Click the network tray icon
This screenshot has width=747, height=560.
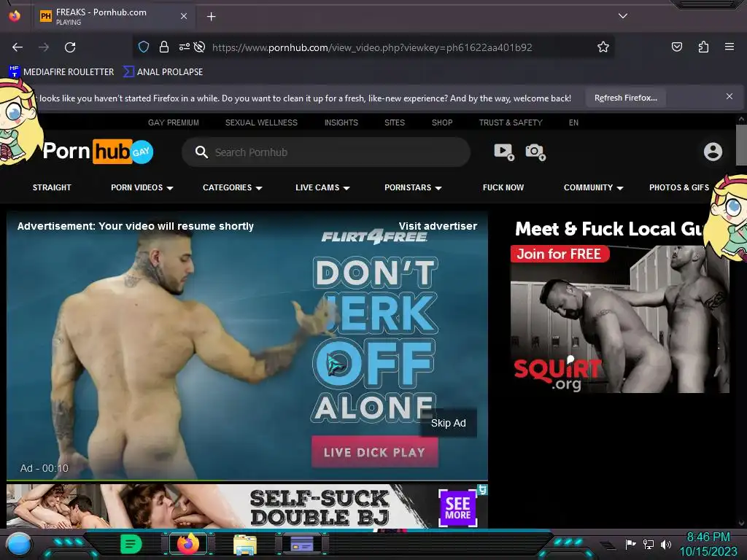[x=648, y=544]
